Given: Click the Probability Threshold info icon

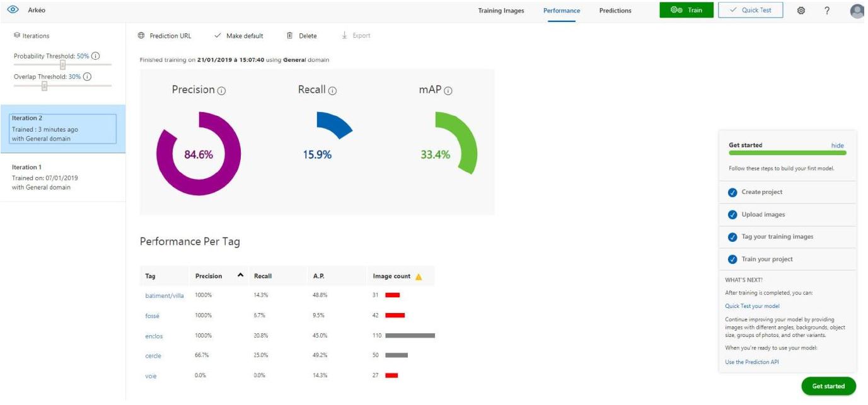Looking at the screenshot, I should [96, 56].
